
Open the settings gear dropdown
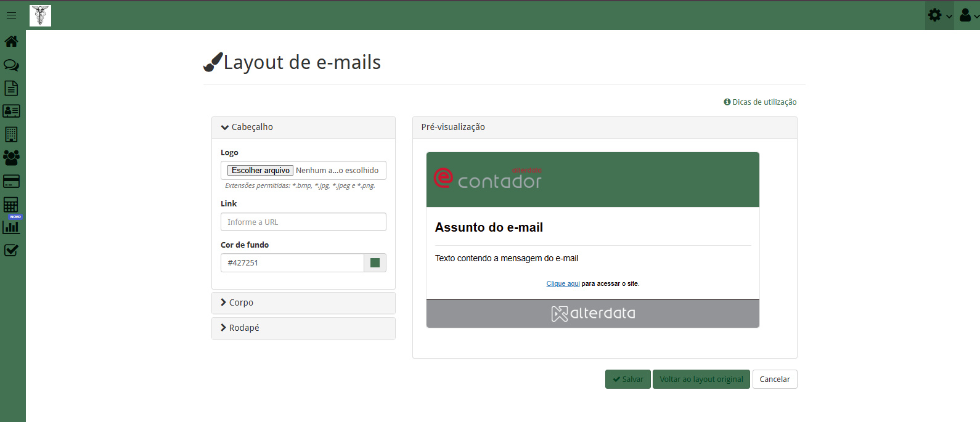pos(940,15)
